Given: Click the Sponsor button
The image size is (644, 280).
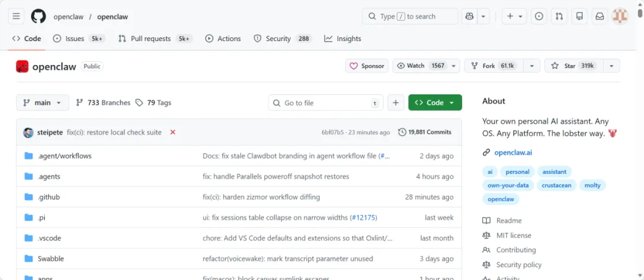Looking at the screenshot, I should pyautogui.click(x=367, y=66).
